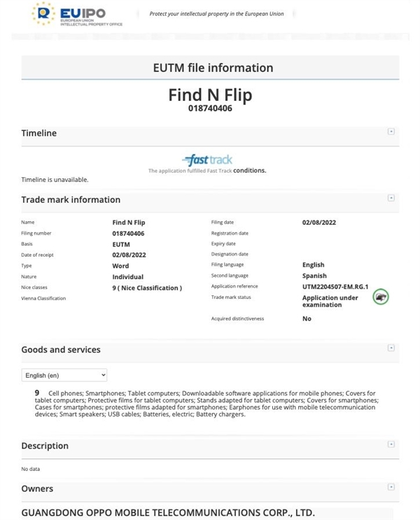Click the class 9 goods list text
This screenshot has height=520, width=420.
(210, 404)
